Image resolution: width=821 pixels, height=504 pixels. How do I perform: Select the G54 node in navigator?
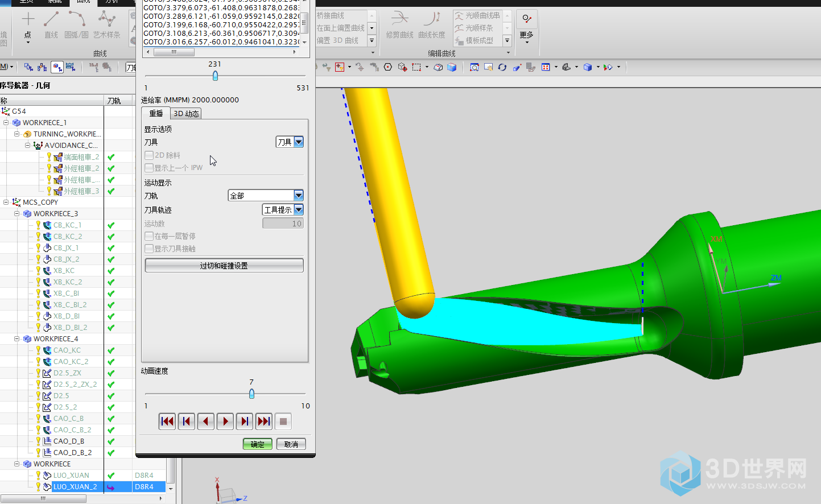click(x=19, y=111)
